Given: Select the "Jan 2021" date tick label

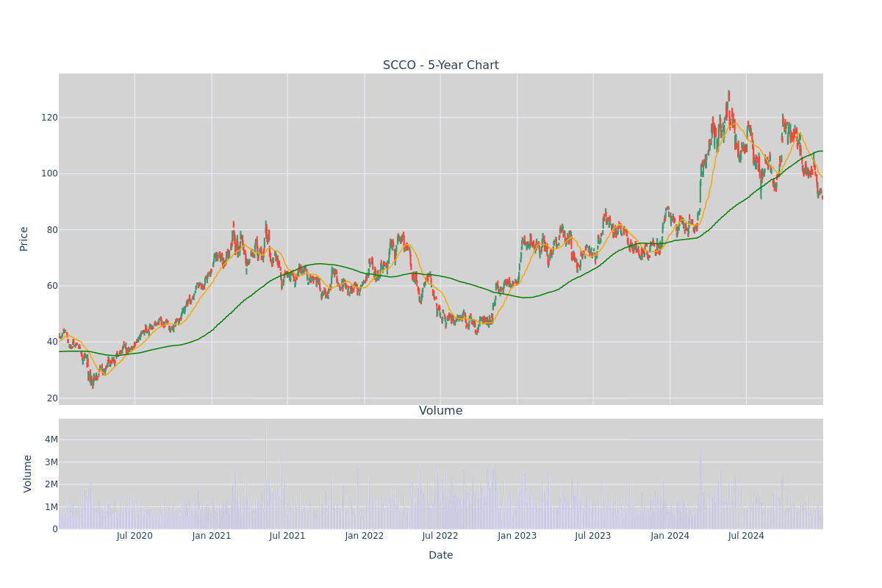Looking at the screenshot, I should click(212, 536).
